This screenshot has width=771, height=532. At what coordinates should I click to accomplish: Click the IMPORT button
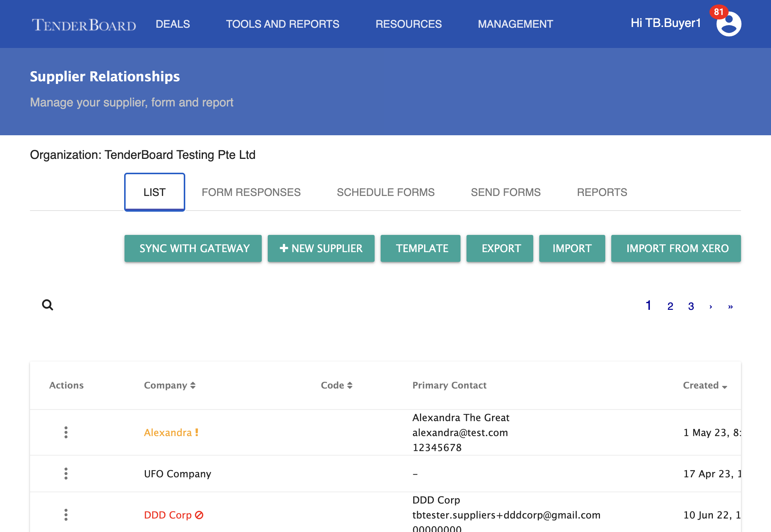point(572,248)
